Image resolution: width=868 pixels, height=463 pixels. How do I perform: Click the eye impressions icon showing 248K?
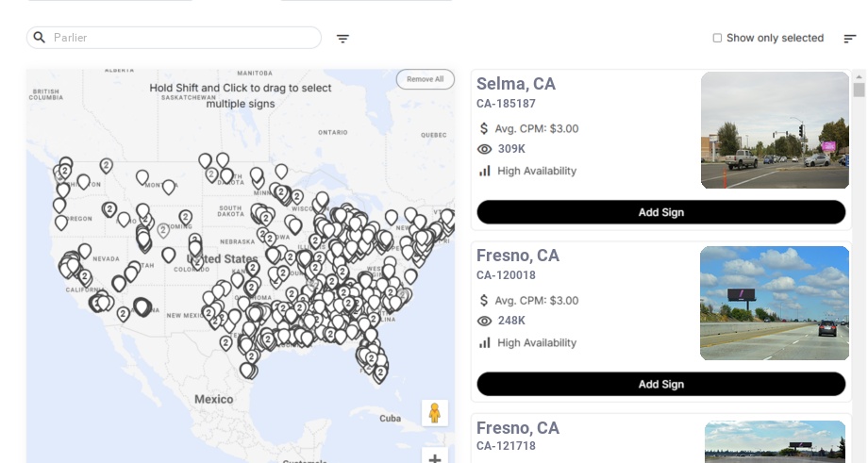485,321
